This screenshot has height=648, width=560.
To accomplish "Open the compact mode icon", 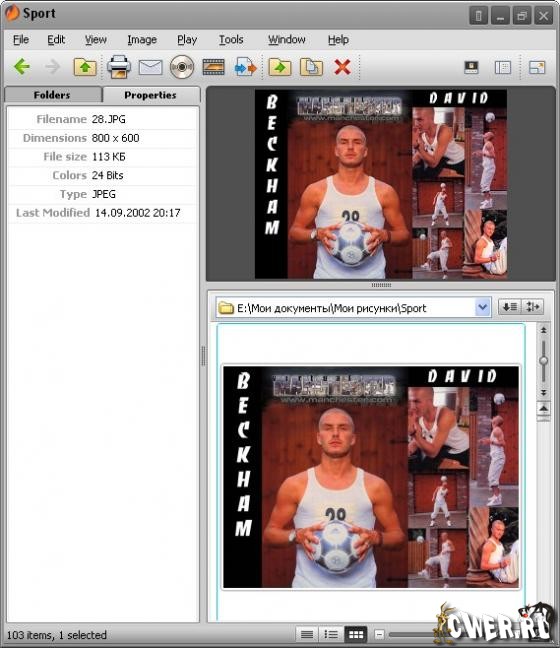I will [x=537, y=67].
